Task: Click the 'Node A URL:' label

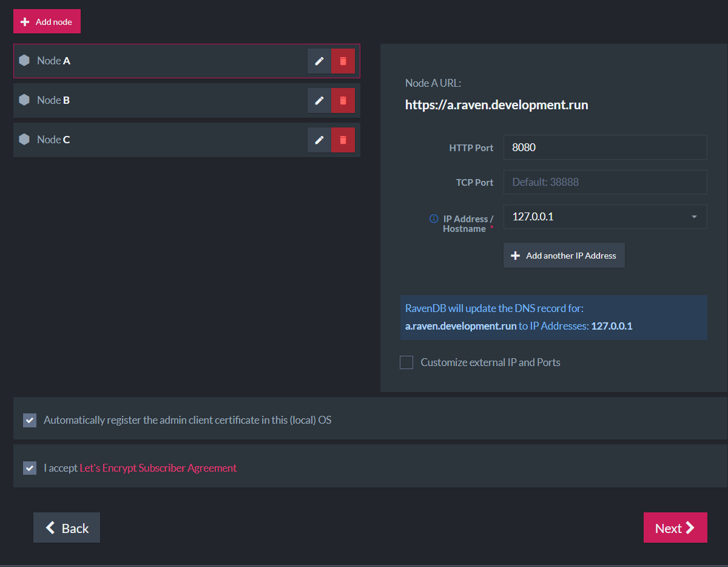Action: coord(433,83)
